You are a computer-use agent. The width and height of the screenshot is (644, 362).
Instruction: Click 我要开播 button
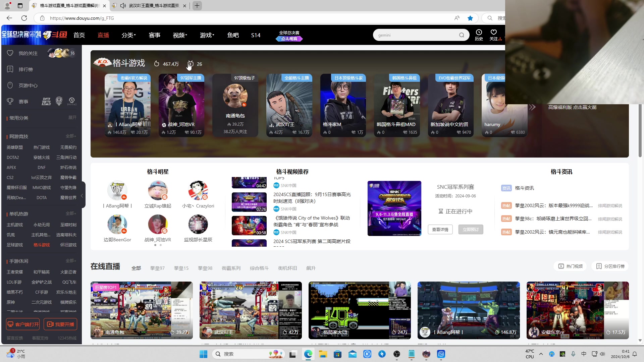(x=61, y=324)
